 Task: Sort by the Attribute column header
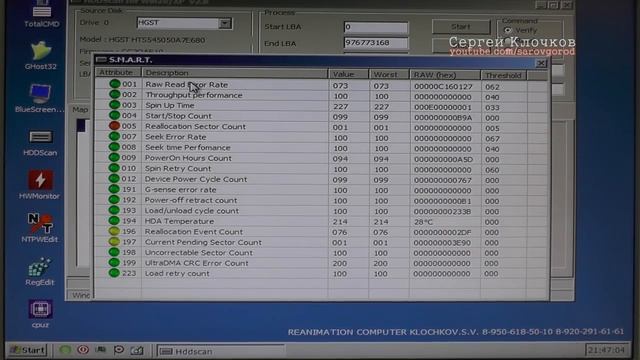tap(118, 73)
